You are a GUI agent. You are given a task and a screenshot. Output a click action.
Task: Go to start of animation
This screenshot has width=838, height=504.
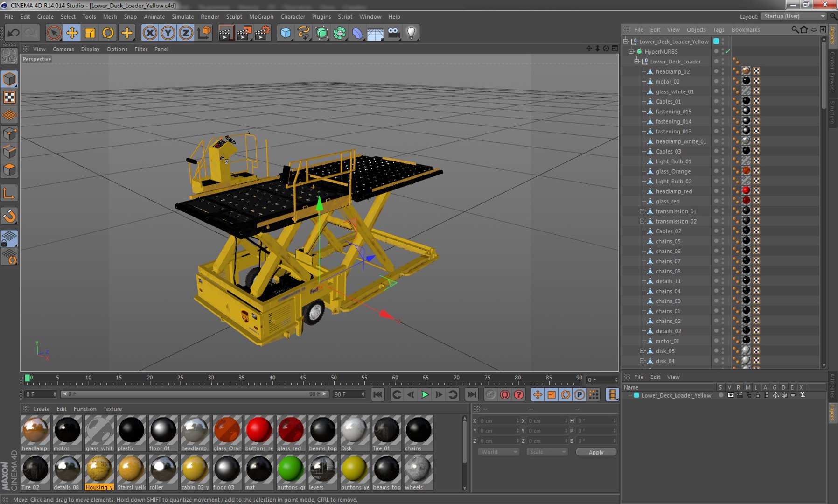(378, 395)
